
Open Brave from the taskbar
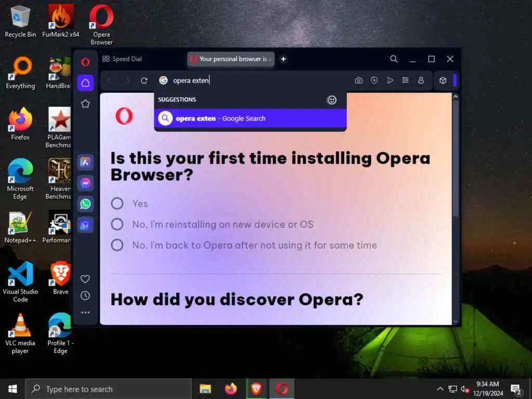[256, 389]
